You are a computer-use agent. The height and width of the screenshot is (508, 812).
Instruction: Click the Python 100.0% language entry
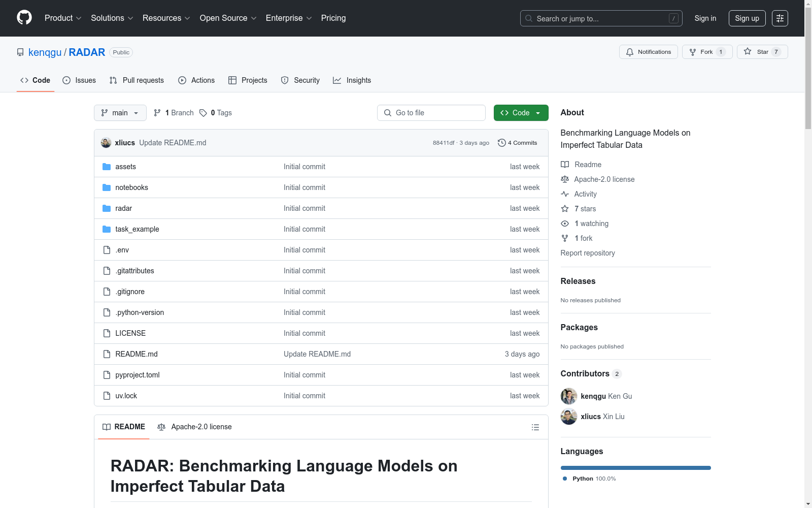tap(589, 479)
